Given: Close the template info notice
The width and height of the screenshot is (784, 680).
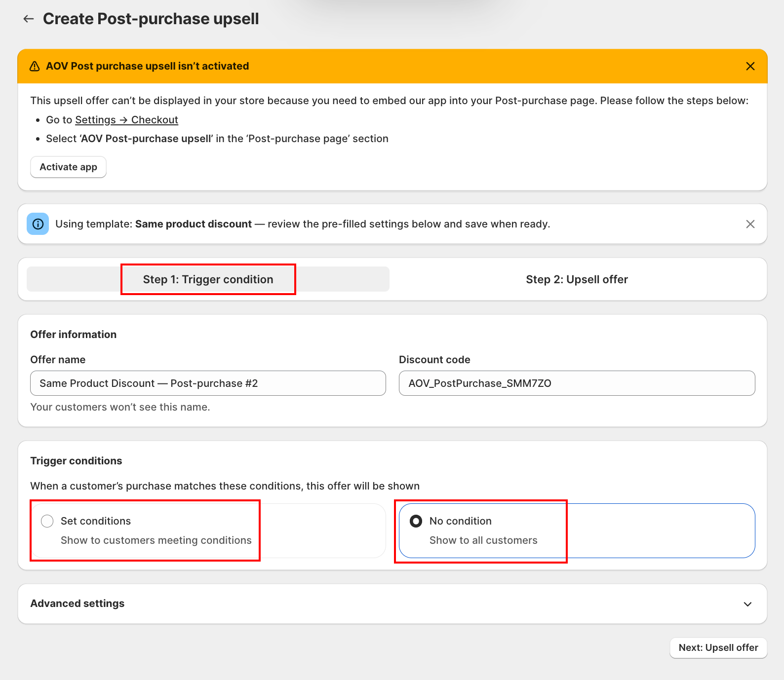Looking at the screenshot, I should [750, 224].
